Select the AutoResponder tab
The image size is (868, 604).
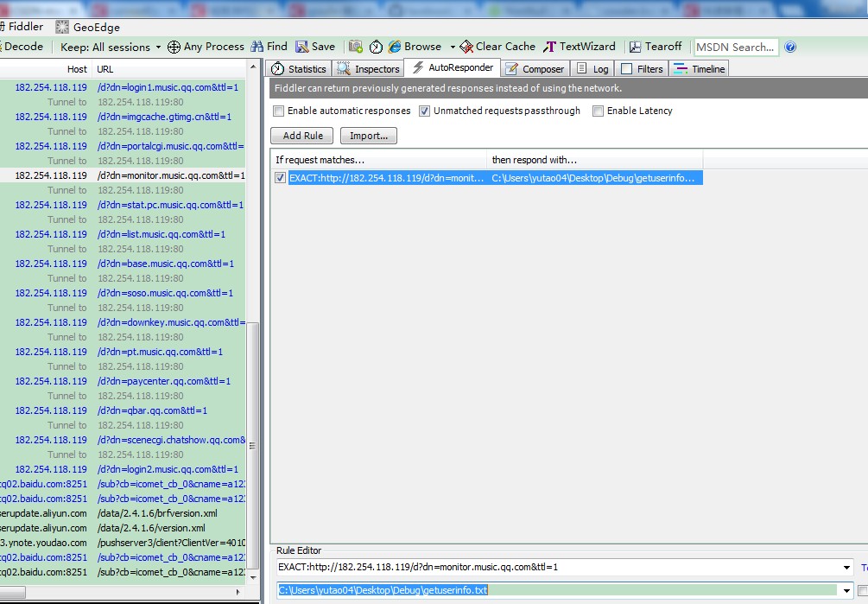453,67
